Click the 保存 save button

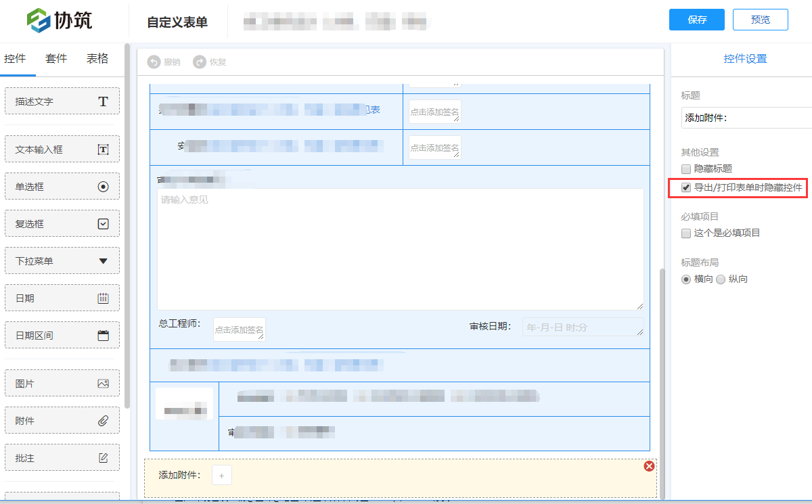coord(696,20)
